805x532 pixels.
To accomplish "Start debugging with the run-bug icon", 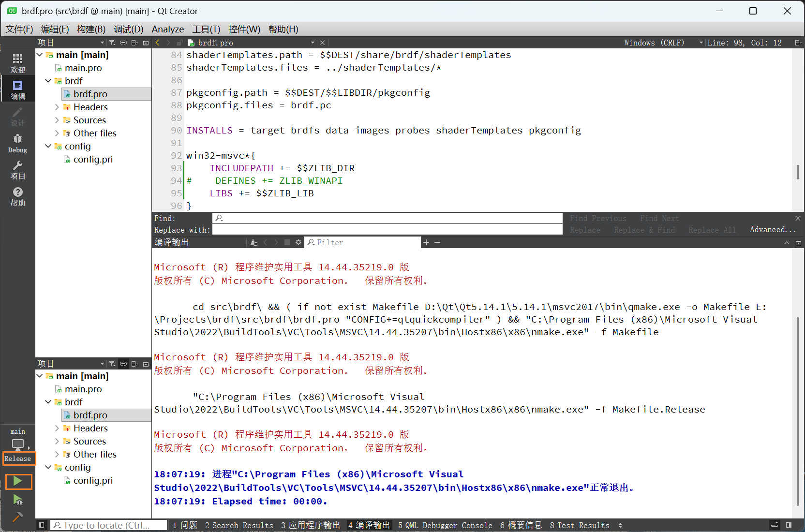I will (18, 500).
